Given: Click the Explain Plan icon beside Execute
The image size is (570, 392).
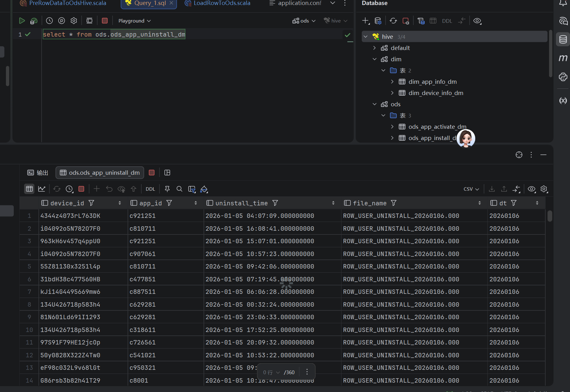Looking at the screenshot, I should 34,21.
